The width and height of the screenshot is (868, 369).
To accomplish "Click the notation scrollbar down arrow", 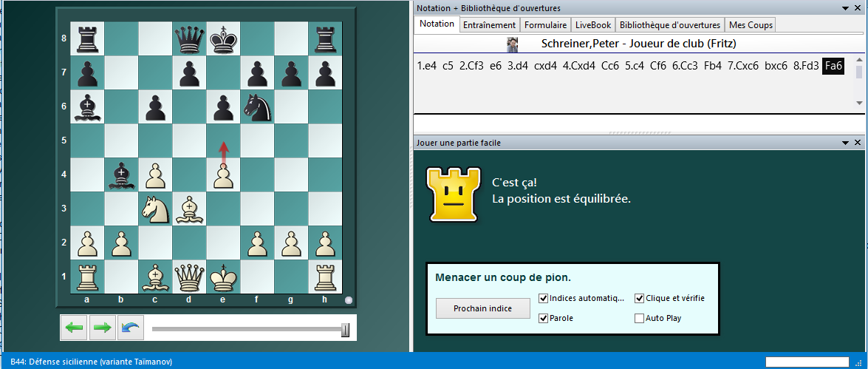I will (859, 103).
